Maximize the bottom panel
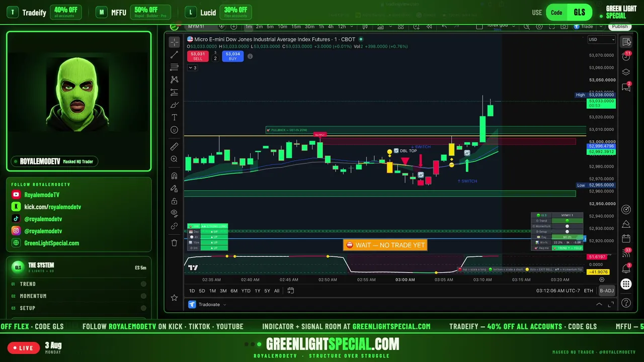The width and height of the screenshot is (644, 362). tap(611, 304)
